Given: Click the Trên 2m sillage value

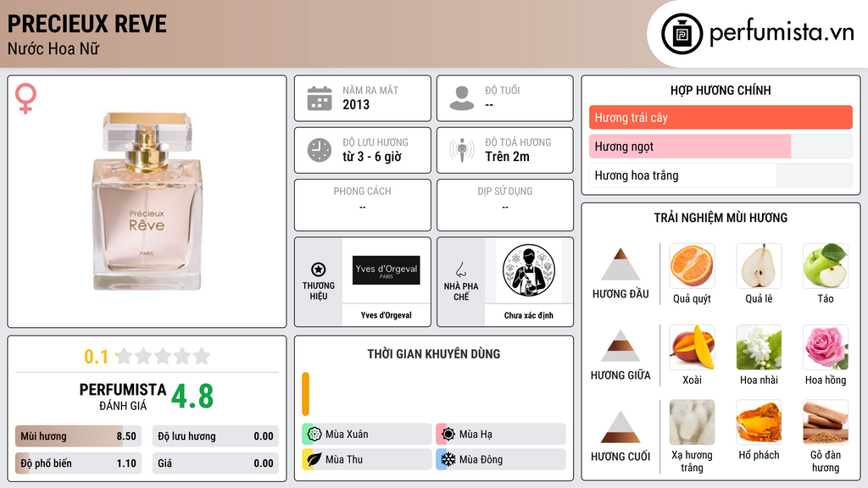Looking at the screenshot, I should coord(507,157).
